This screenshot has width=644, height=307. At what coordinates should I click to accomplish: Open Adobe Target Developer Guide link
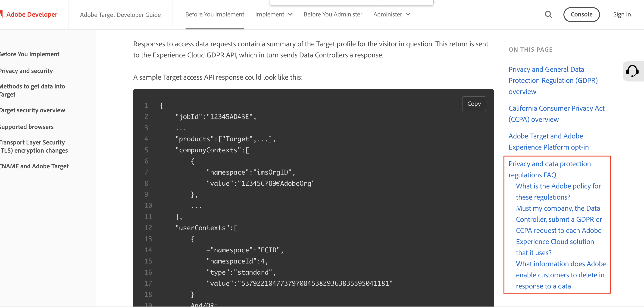point(120,15)
